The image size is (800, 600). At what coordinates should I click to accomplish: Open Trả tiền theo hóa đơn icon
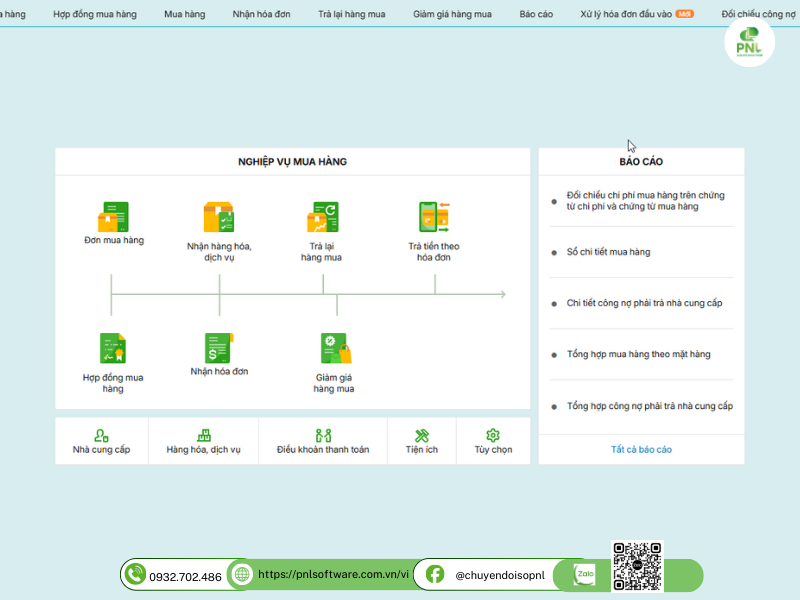[x=434, y=217]
